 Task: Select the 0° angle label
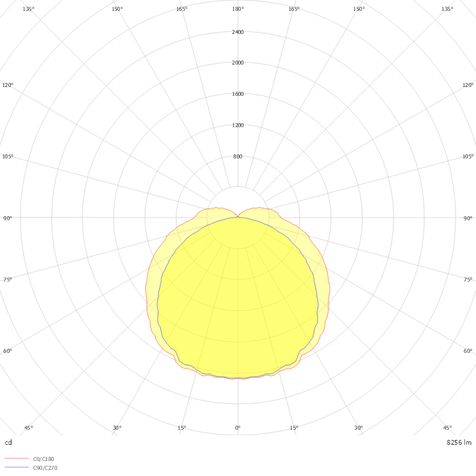point(238,428)
